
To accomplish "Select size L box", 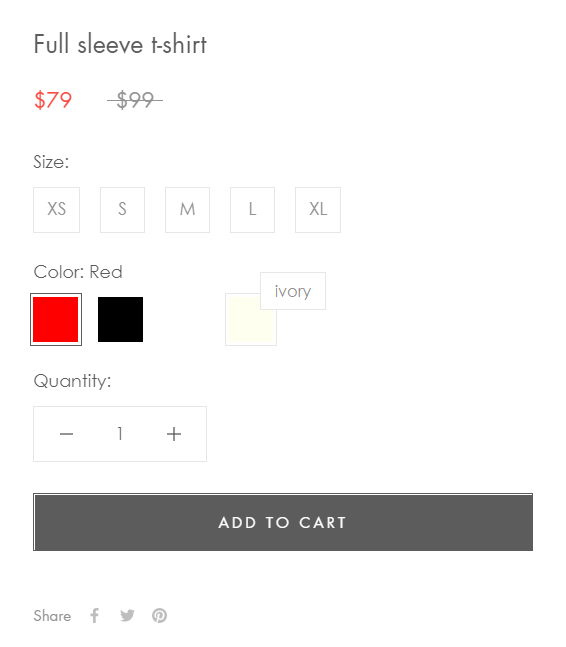I will coord(252,210).
